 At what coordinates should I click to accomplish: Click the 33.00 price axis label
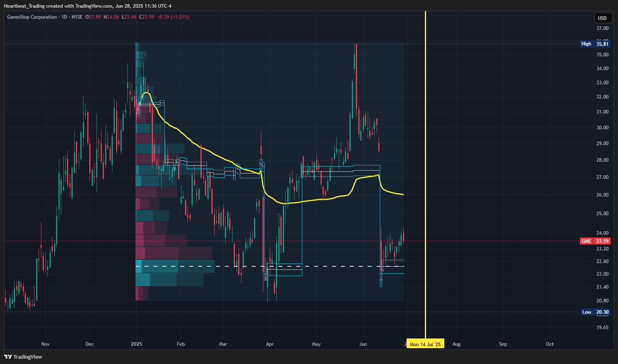tap(602, 83)
